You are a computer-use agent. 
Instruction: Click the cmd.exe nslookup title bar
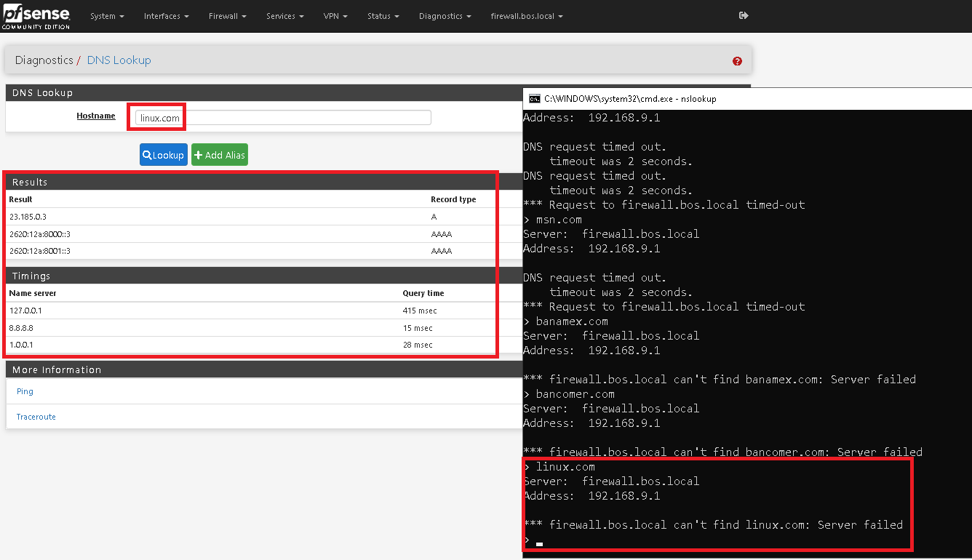(x=747, y=99)
